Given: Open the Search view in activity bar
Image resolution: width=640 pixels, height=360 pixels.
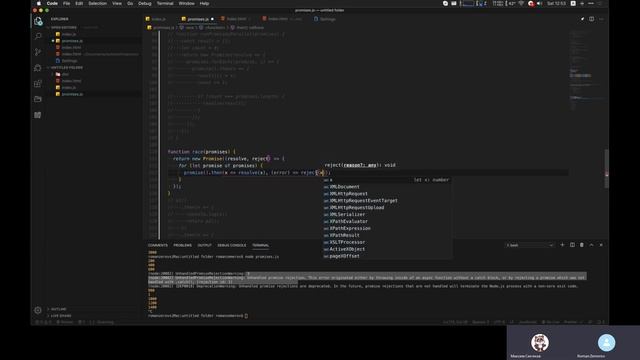Looking at the screenshot, I should pos(38,36).
